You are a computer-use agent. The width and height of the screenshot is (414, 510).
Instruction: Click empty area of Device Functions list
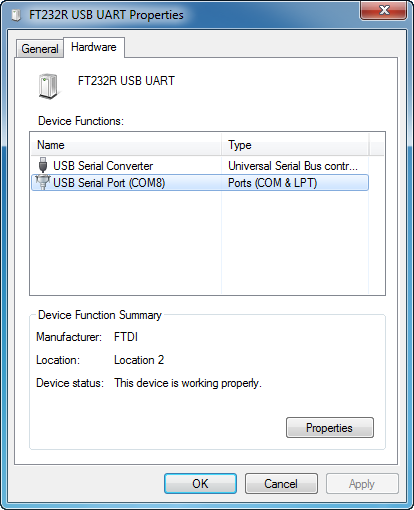point(207,243)
